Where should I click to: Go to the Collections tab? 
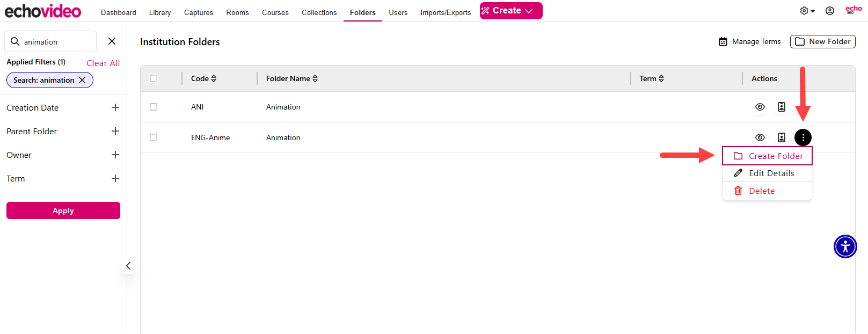[x=319, y=12]
